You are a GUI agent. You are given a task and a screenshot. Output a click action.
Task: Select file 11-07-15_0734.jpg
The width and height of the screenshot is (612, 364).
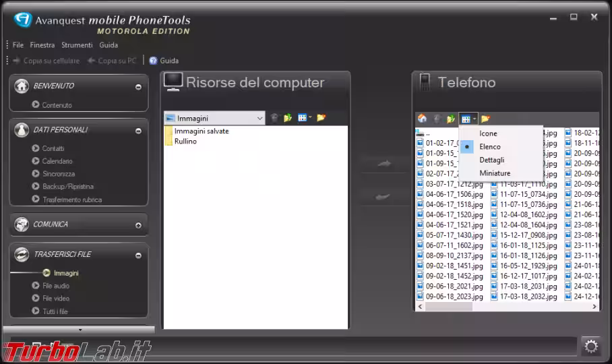click(528, 194)
